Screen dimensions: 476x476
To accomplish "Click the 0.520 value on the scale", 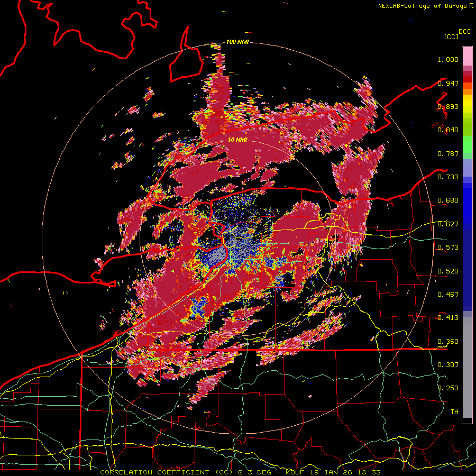I will [x=448, y=271].
